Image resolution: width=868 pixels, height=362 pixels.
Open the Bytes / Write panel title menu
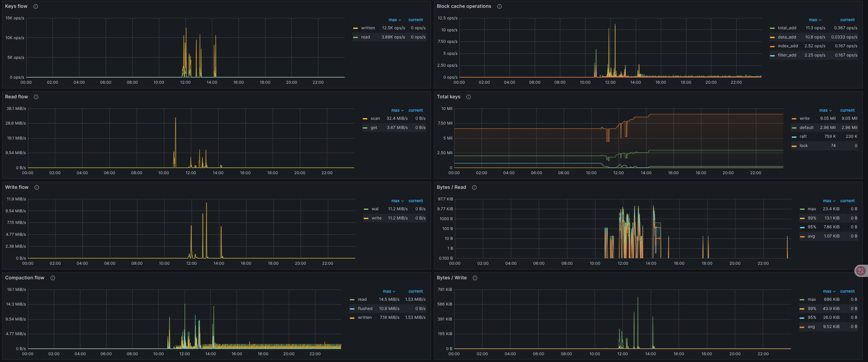[x=452, y=278]
